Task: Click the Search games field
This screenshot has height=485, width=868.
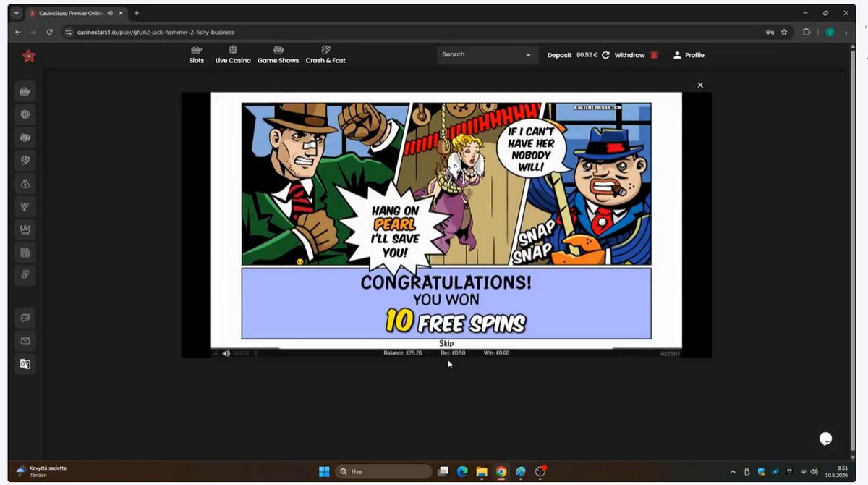Action: [488, 55]
